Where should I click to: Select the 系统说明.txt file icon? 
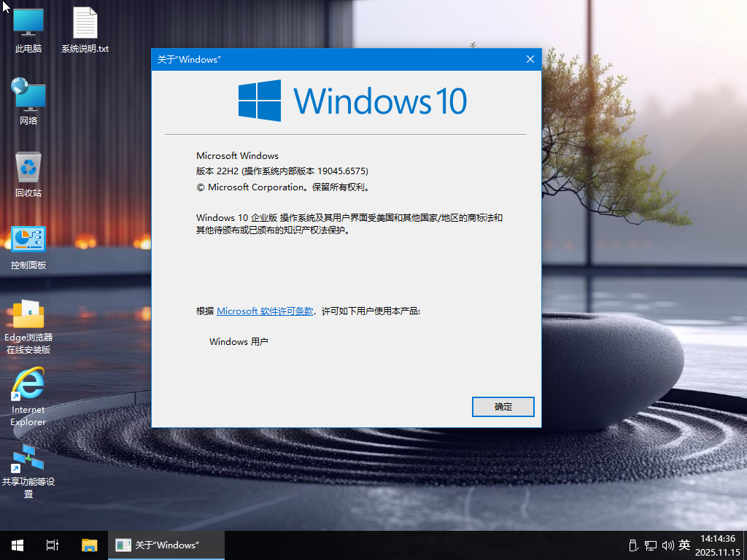[x=85, y=30]
